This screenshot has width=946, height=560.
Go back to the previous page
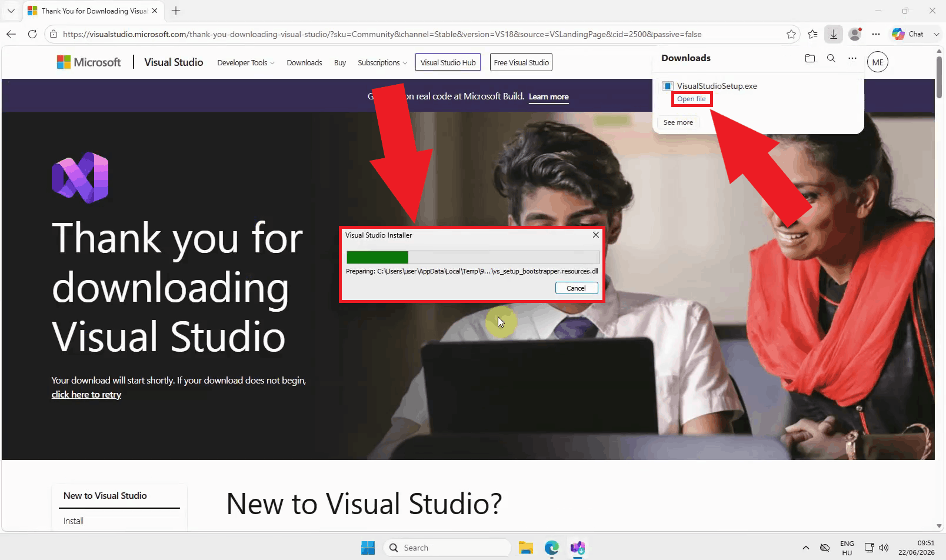tap(11, 34)
